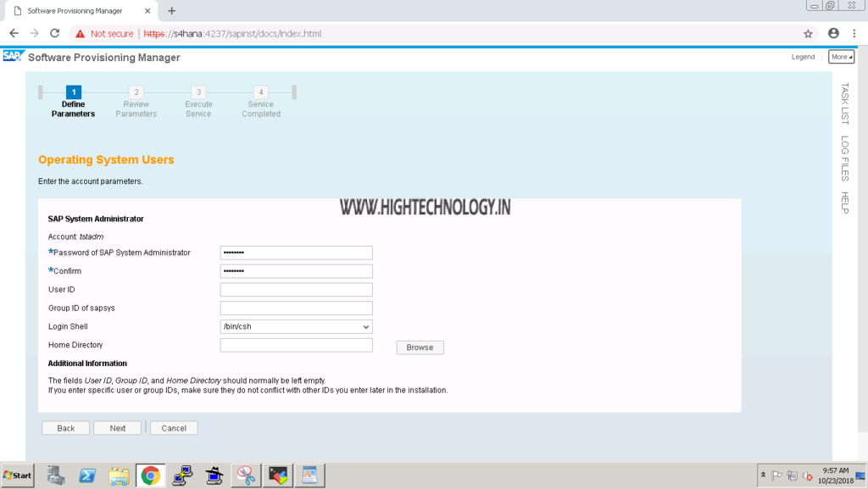
Task: Select step 2 Review Parameters
Action: 136,102
